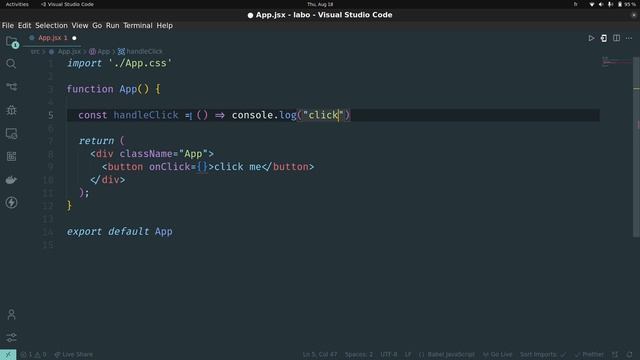
Task: Open the Accounts menu icon
Action: [x=11, y=314]
